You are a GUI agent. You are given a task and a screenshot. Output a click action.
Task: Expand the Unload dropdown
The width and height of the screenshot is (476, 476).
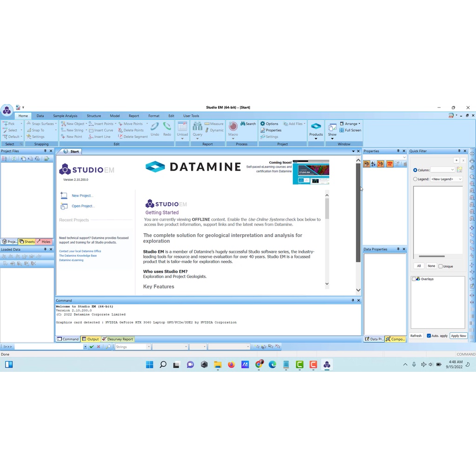[x=182, y=139]
